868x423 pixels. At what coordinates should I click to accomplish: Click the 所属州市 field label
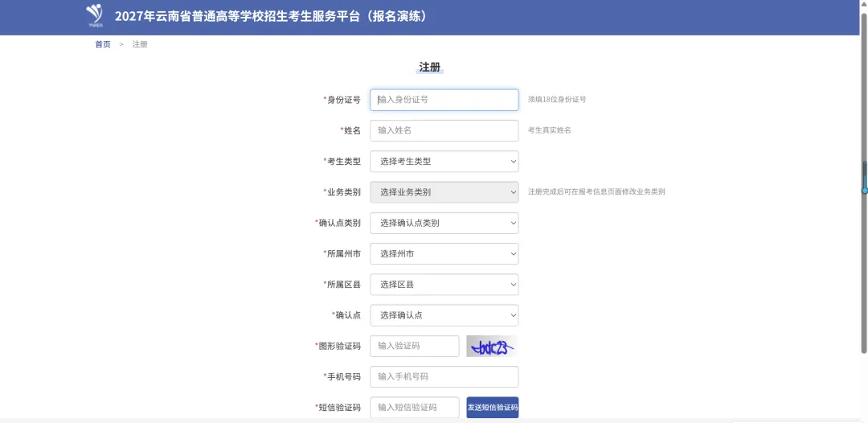[x=342, y=253]
